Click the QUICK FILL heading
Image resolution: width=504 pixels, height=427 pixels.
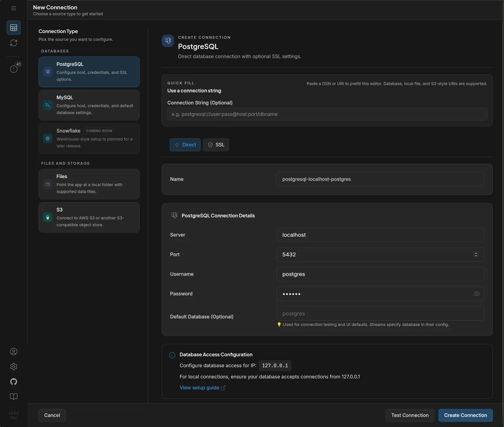pos(181,83)
